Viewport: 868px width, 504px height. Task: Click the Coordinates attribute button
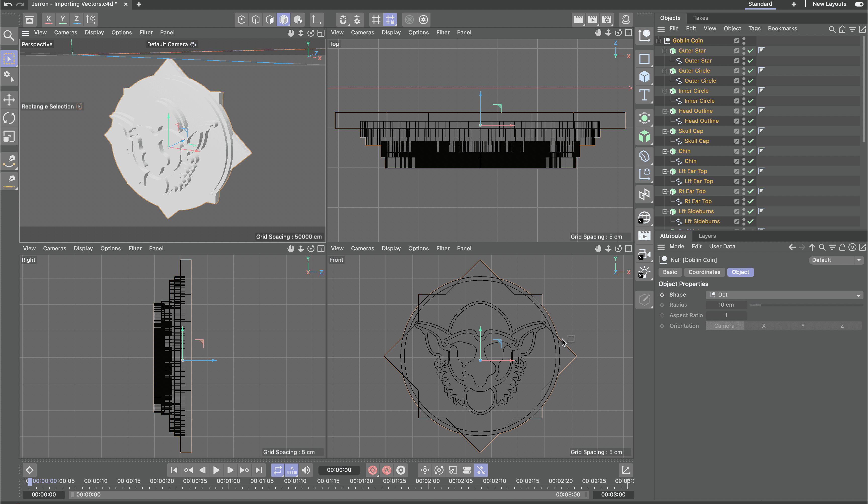click(x=704, y=272)
